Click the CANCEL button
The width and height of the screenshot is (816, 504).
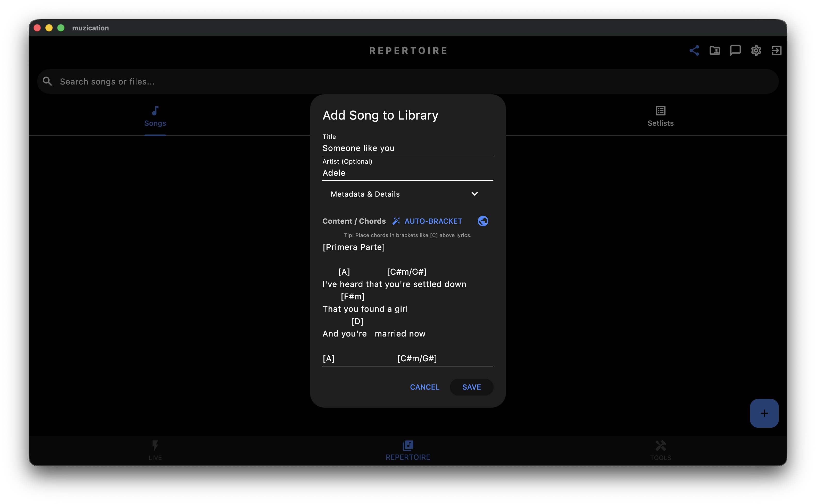[424, 387]
